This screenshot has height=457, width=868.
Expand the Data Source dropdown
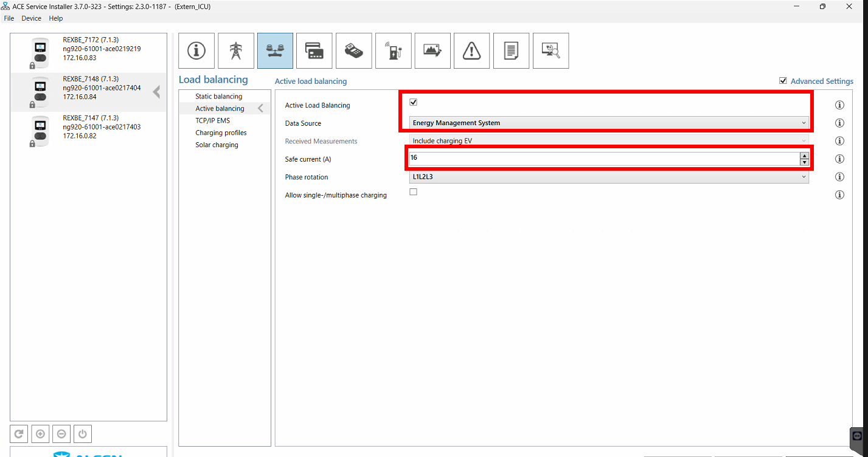click(609, 123)
